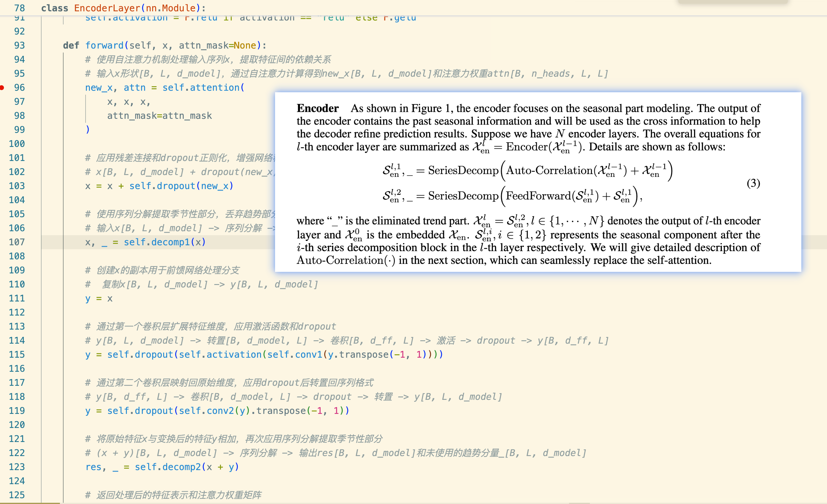Viewport: 827px width, 504px height.
Task: Click 'attn_mask=None' parameter on line 93
Action: [x=217, y=45]
